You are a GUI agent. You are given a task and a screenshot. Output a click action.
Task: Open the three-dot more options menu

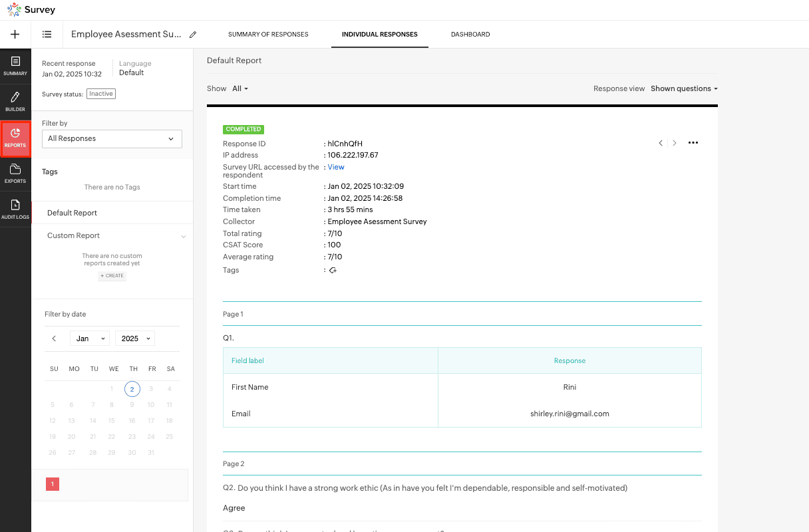point(693,143)
